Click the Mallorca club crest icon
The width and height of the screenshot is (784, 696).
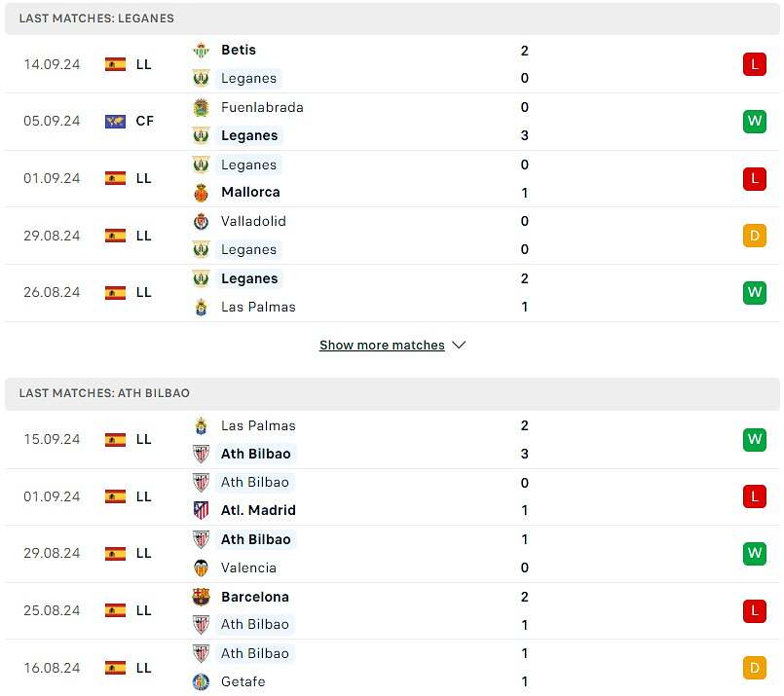[202, 193]
